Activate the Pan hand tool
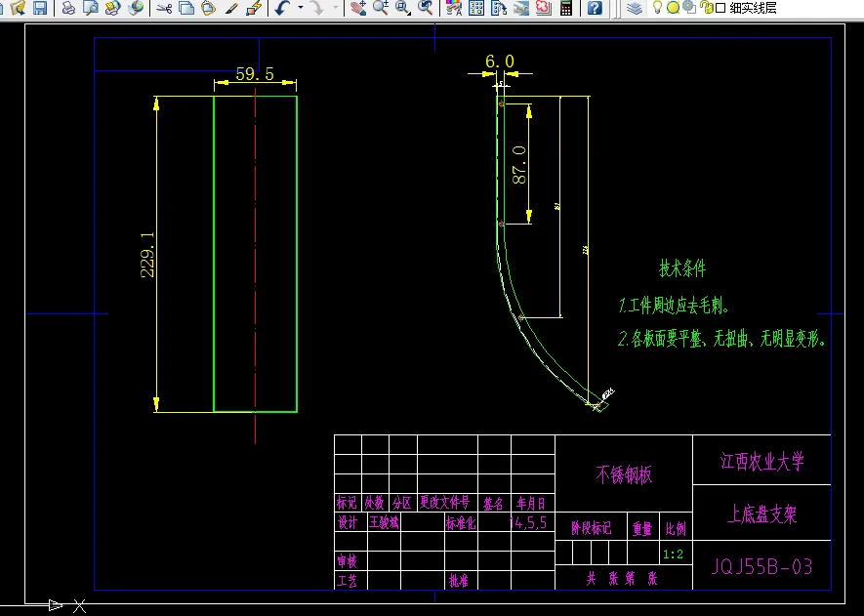864x616 pixels. click(358, 8)
